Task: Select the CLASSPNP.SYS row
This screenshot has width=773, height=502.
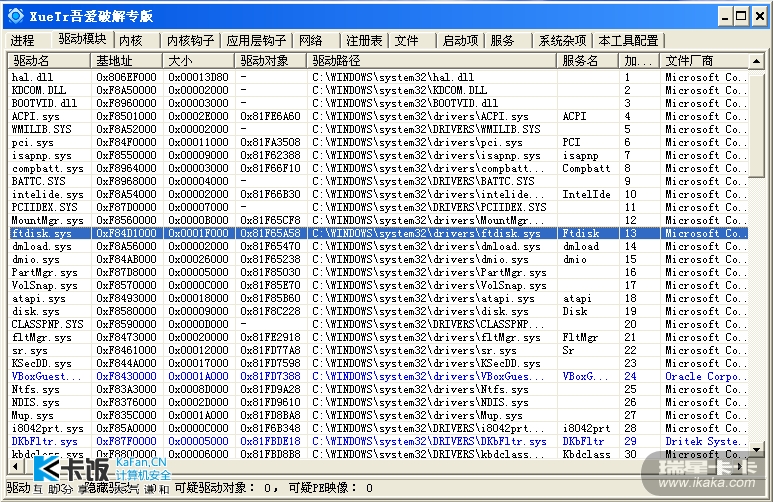Action: click(378, 324)
